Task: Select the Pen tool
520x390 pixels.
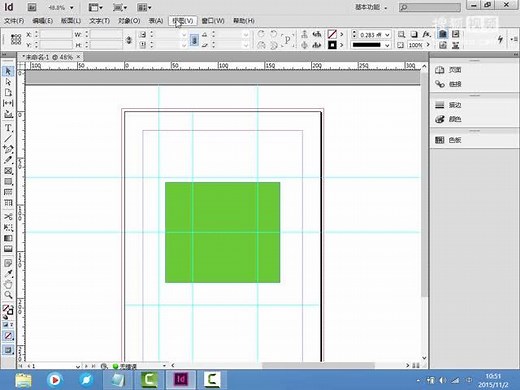Action: 8,149
